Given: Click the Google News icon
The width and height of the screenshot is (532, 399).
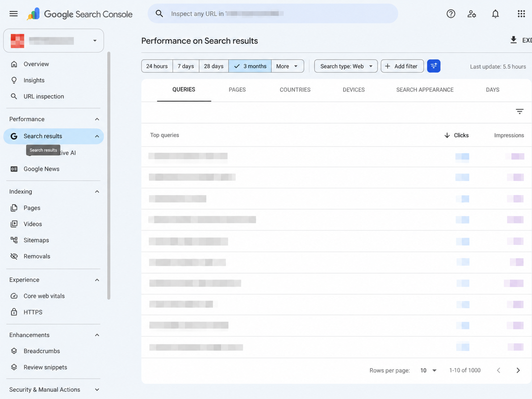Looking at the screenshot, I should coord(14,169).
